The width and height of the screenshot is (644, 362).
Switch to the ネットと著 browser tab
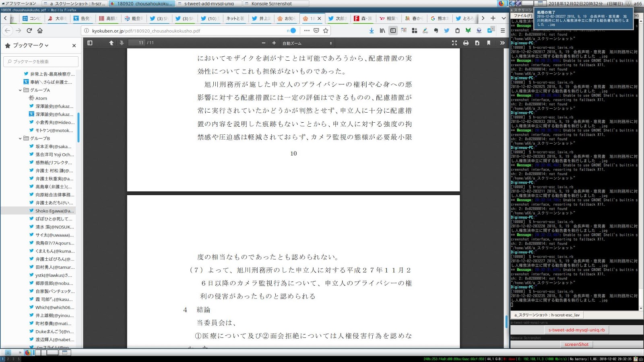coord(235,19)
